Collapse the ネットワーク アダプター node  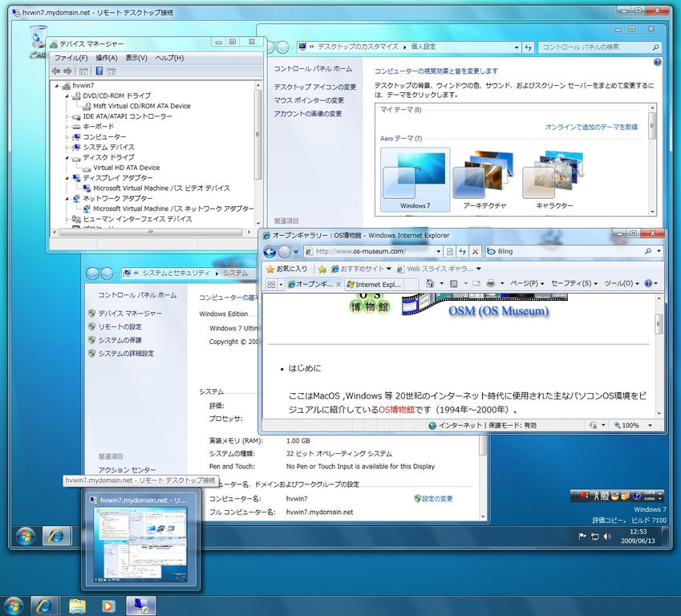pyautogui.click(x=67, y=199)
